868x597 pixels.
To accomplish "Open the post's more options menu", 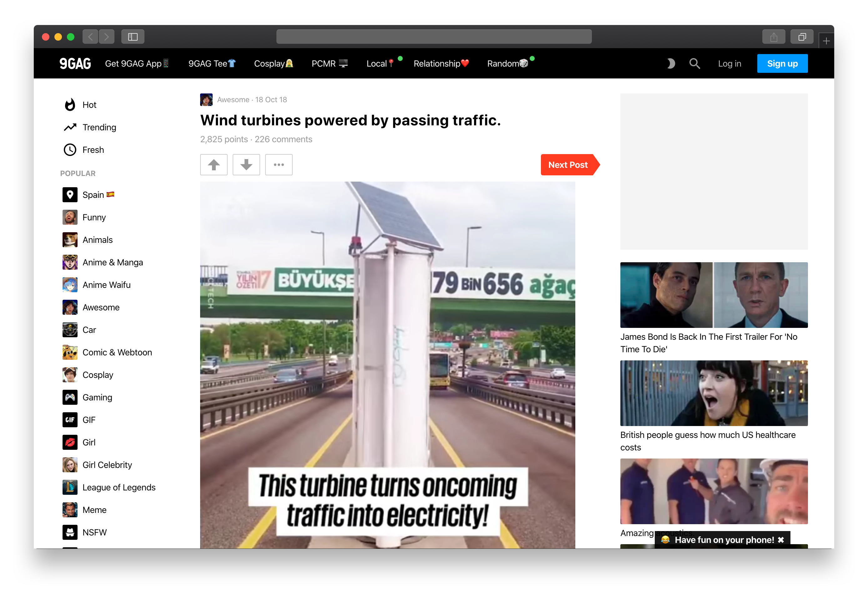I will pyautogui.click(x=279, y=165).
